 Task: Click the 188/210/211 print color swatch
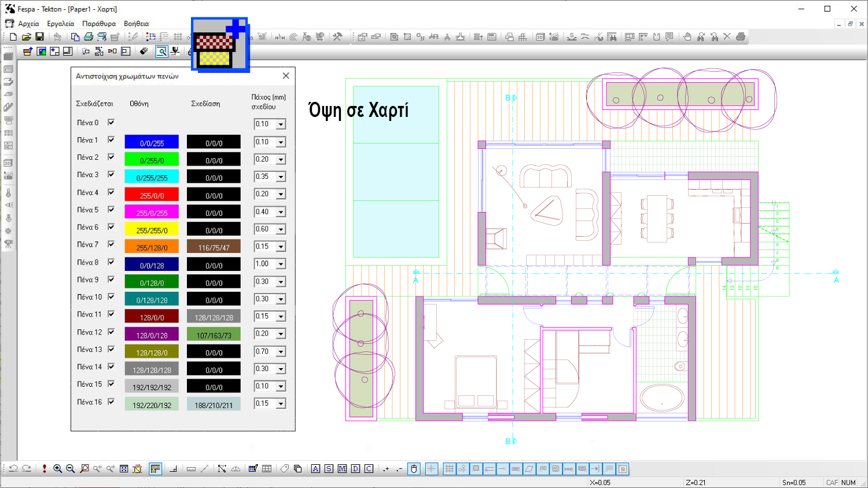[x=214, y=405]
